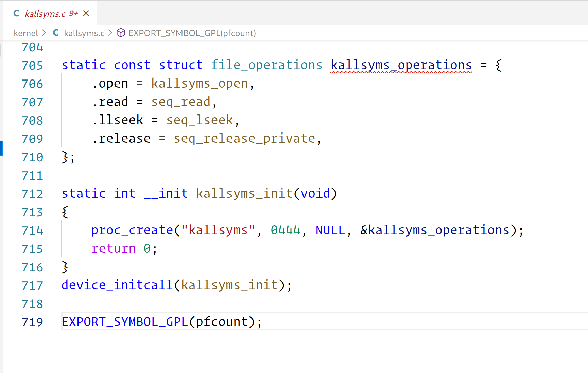Click line number 712 in gutter

click(33, 194)
